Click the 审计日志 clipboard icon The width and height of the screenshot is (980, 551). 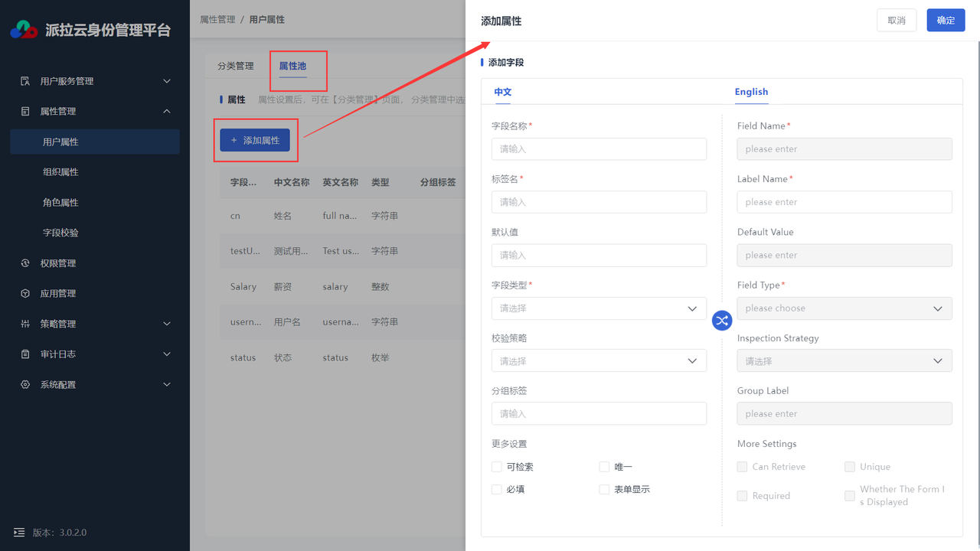click(25, 354)
